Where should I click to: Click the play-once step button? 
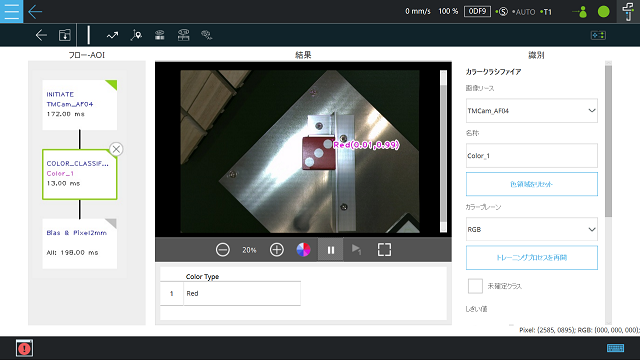[x=356, y=249]
